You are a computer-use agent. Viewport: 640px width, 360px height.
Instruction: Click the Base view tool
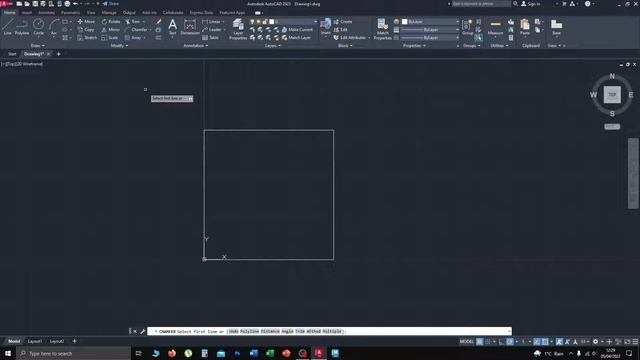click(x=556, y=27)
